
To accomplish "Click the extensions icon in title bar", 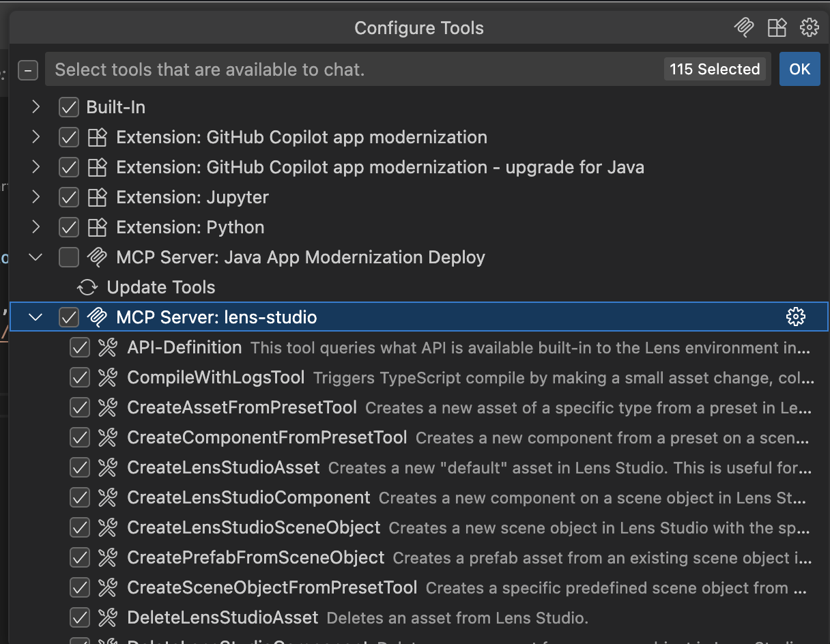I will point(777,27).
